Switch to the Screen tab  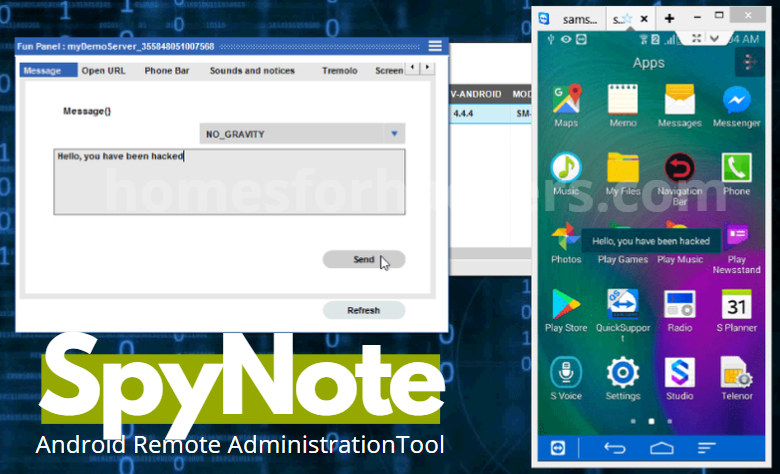[389, 70]
